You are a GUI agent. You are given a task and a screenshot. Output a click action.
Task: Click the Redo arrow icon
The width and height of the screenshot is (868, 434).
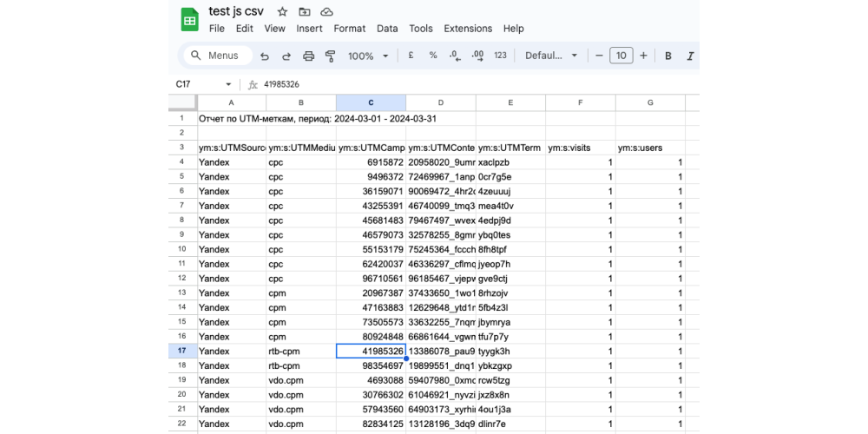pos(286,56)
